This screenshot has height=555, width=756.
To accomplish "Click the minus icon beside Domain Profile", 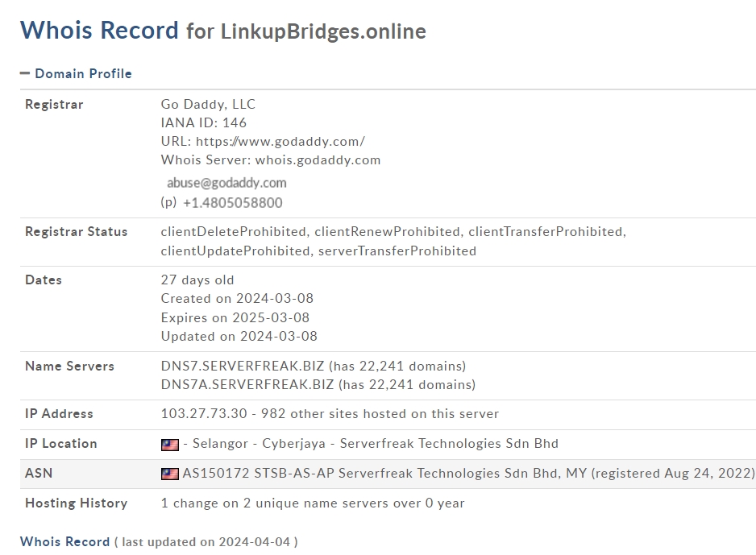I will coord(25,74).
